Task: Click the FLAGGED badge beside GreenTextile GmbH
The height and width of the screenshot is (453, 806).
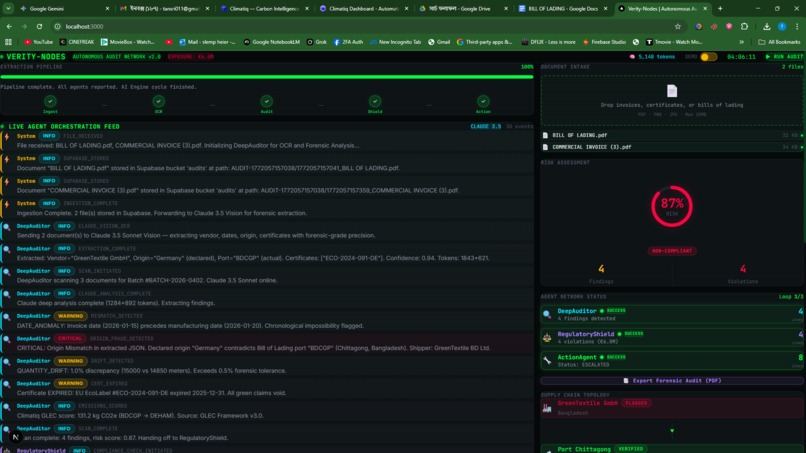Action: point(636,403)
